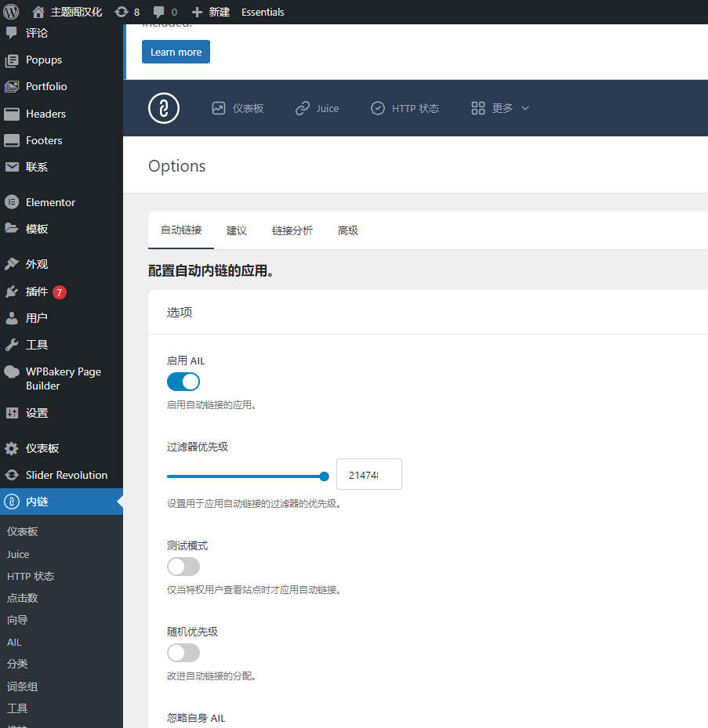Image resolution: width=708 pixels, height=728 pixels.
Task: Click the Portfolio sidebar icon
Action: [x=12, y=87]
